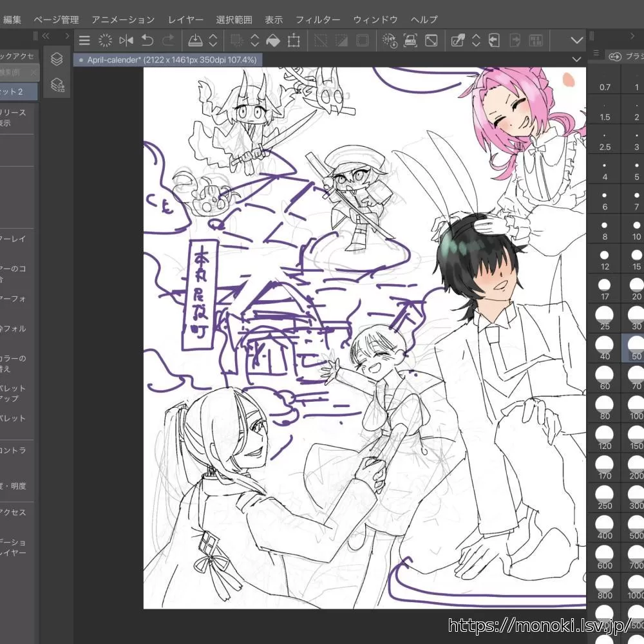Expand the command bar overflow chevron
The width and height of the screenshot is (644, 644).
[576, 41]
